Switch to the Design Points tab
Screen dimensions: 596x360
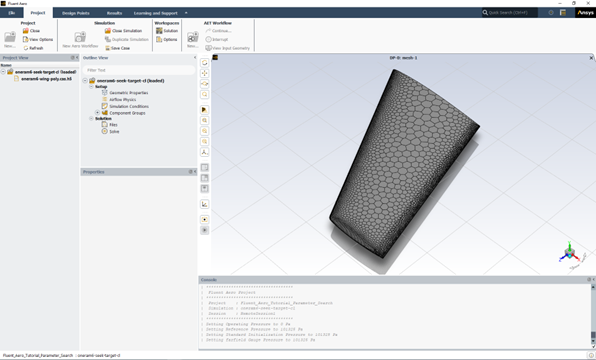(76, 13)
